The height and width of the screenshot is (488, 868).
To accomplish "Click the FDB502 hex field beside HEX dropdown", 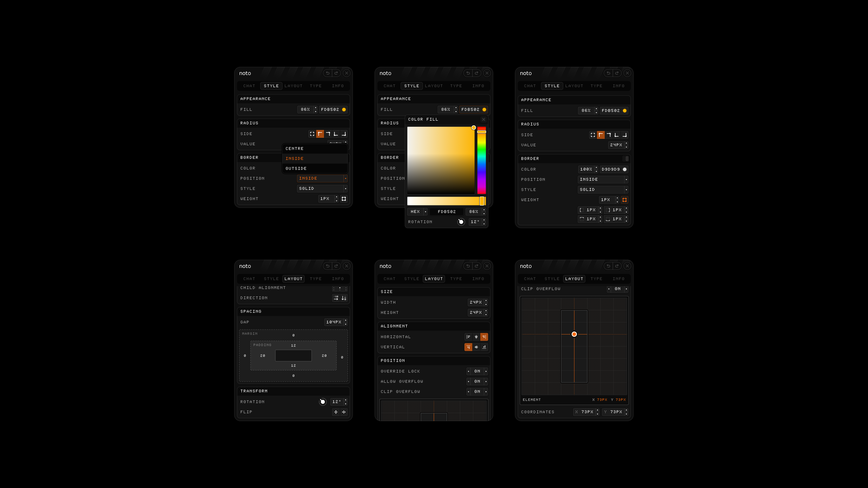I will [x=447, y=212].
